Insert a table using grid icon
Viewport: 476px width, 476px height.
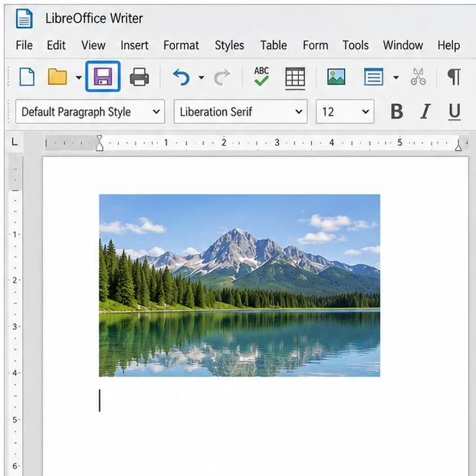295,78
